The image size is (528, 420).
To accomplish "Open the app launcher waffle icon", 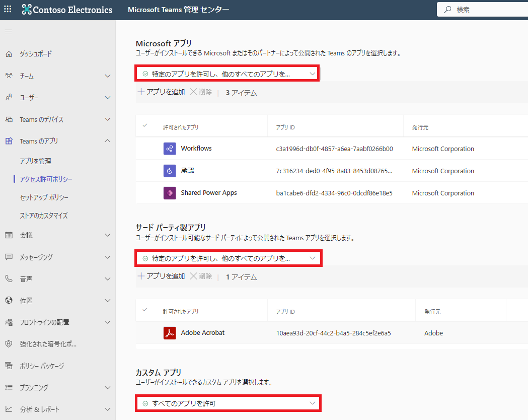I will click(x=8, y=9).
